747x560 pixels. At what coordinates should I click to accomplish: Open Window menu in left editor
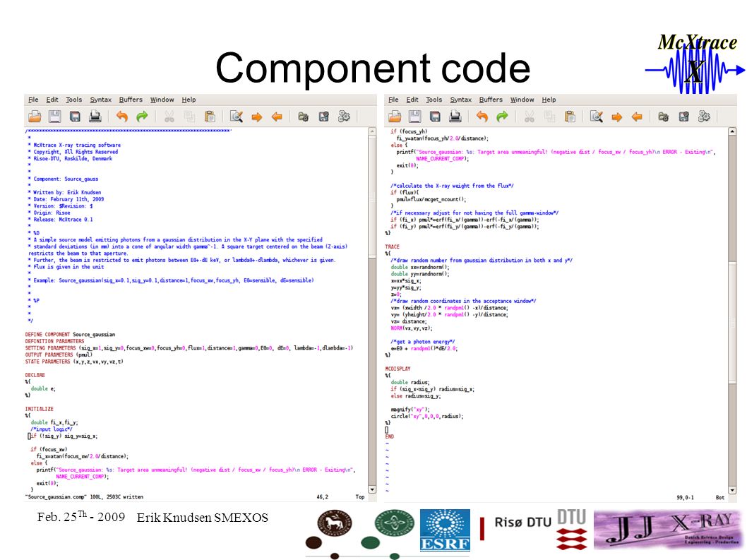pyautogui.click(x=162, y=100)
